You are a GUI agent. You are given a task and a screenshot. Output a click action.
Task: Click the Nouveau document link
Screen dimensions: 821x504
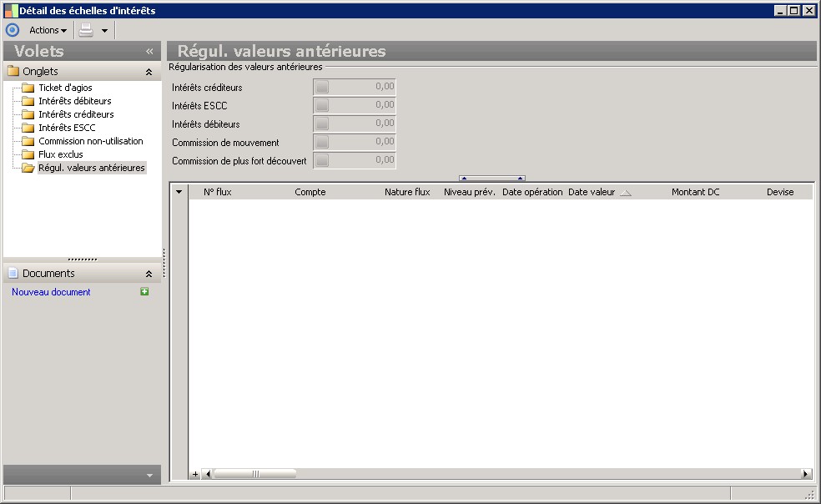51,292
